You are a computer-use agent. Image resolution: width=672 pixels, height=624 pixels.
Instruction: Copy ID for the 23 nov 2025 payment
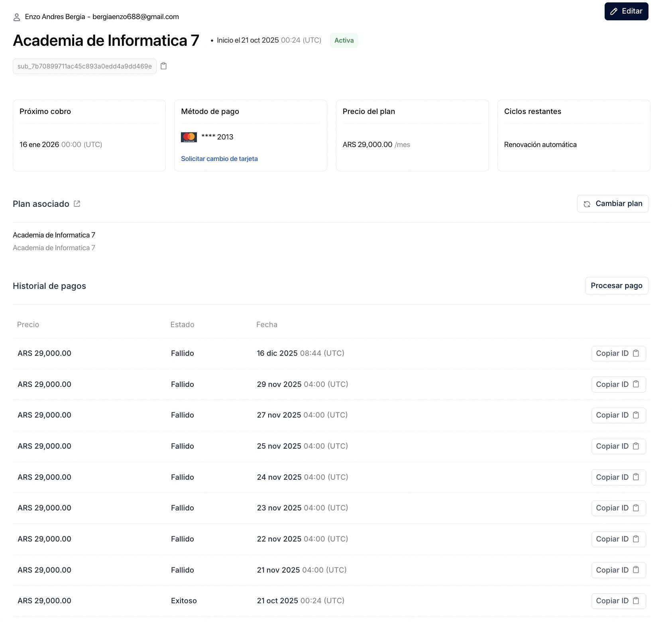click(x=619, y=508)
